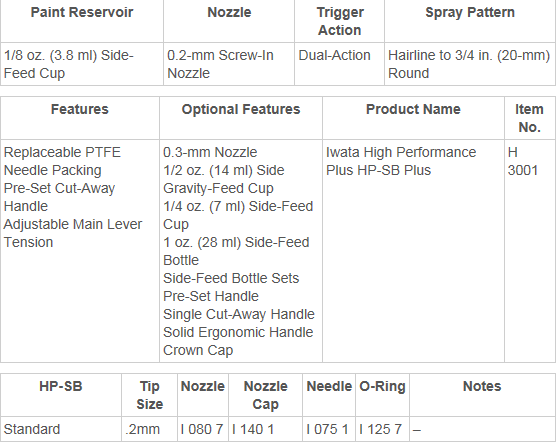556x442 pixels.
Task: Select the Side-Feed Bottle Sets entry
Action: point(231,278)
